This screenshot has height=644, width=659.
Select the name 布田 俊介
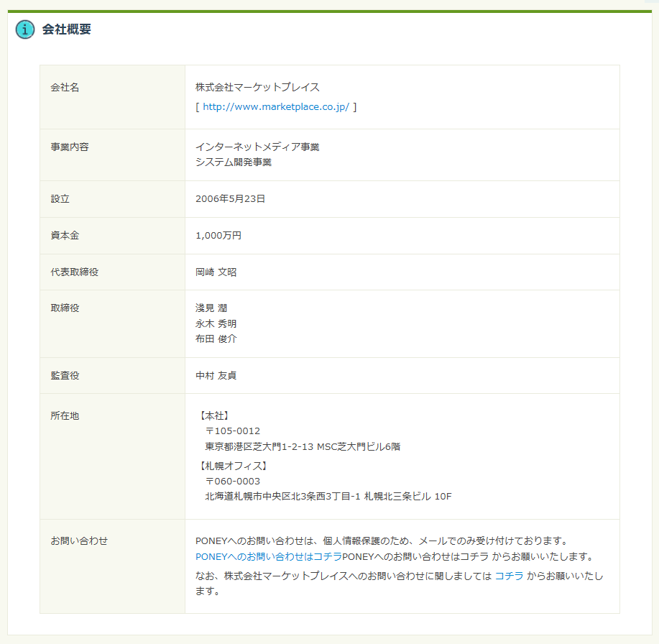(216, 339)
